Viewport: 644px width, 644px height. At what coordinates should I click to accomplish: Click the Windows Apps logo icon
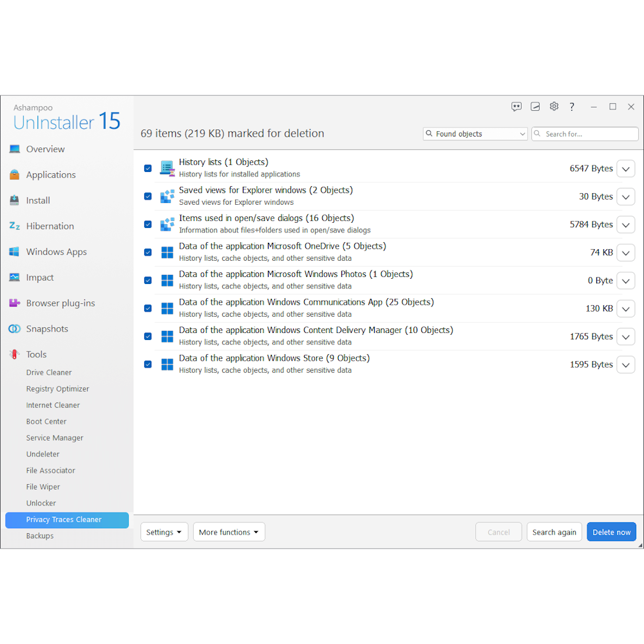(x=14, y=251)
